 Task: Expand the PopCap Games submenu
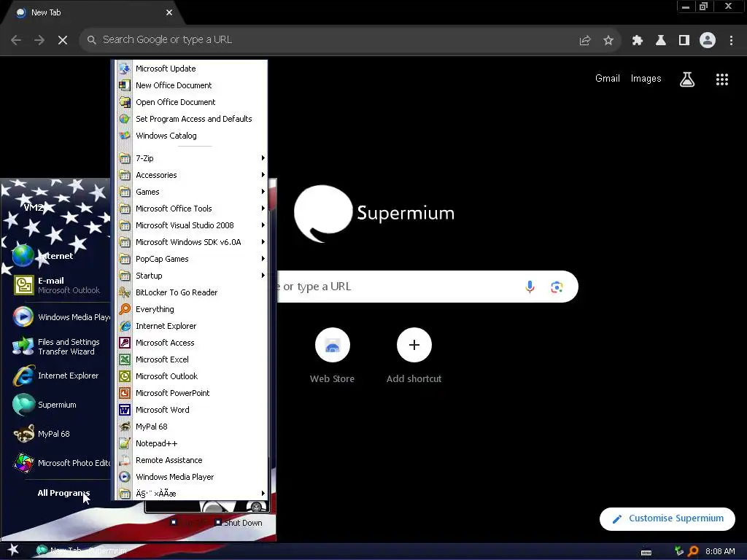pos(192,259)
